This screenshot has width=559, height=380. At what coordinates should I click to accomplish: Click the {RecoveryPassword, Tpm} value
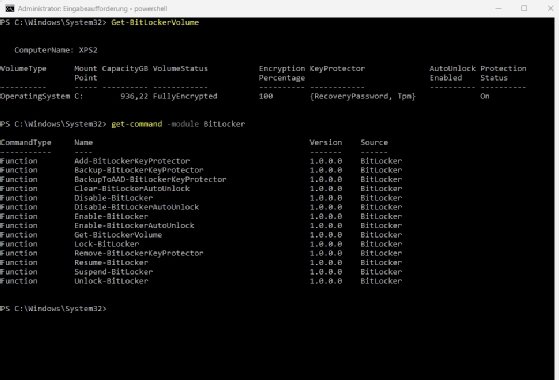click(363, 96)
